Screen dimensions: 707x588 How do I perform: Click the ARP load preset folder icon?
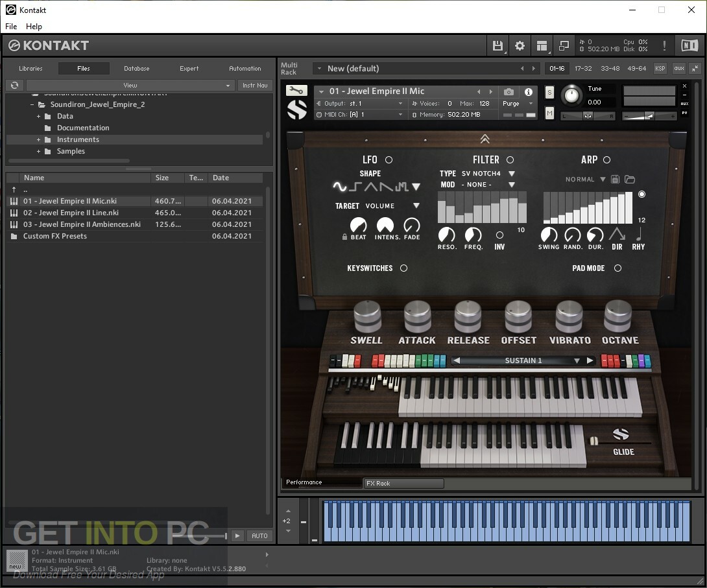point(629,180)
